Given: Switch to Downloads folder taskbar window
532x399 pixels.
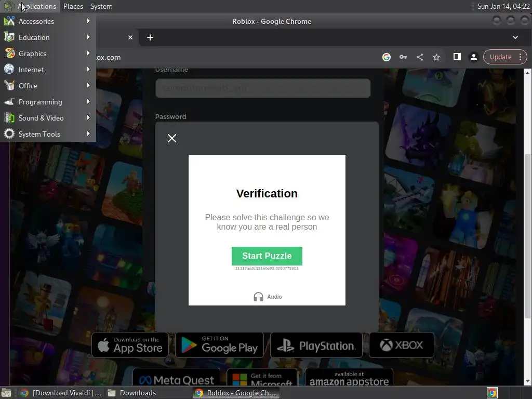Looking at the screenshot, I should pyautogui.click(x=132, y=393).
